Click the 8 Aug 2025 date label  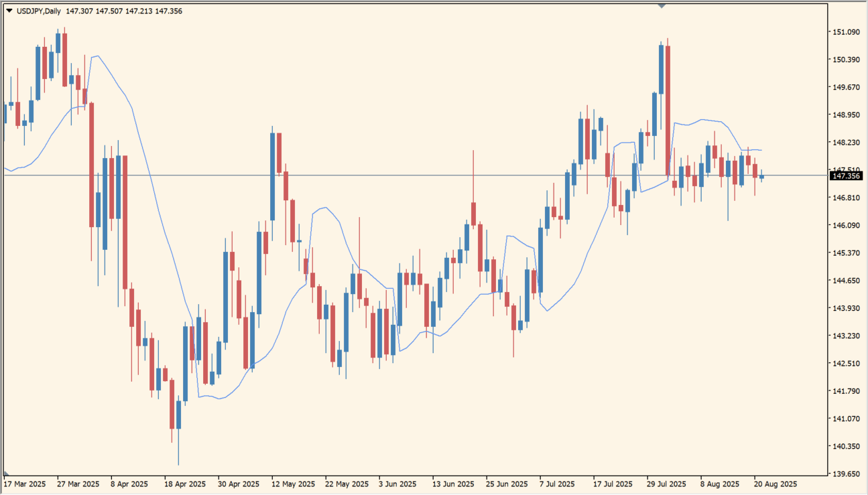tap(720, 484)
